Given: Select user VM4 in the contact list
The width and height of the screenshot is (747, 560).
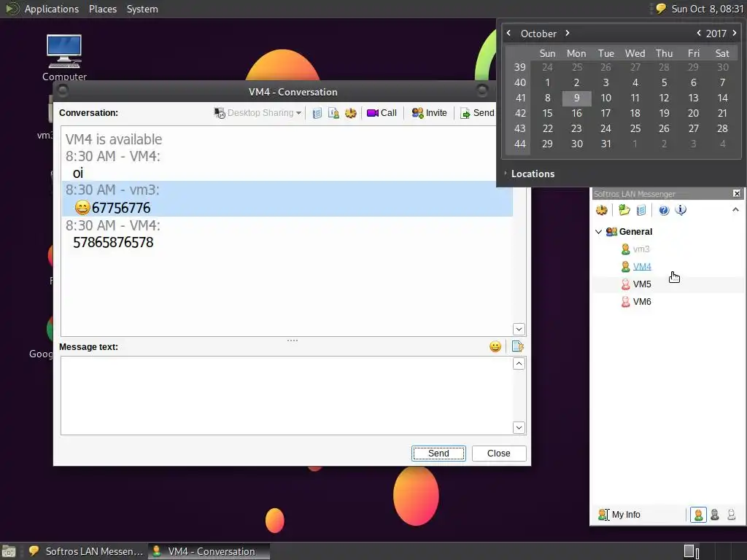Looking at the screenshot, I should [642, 267].
